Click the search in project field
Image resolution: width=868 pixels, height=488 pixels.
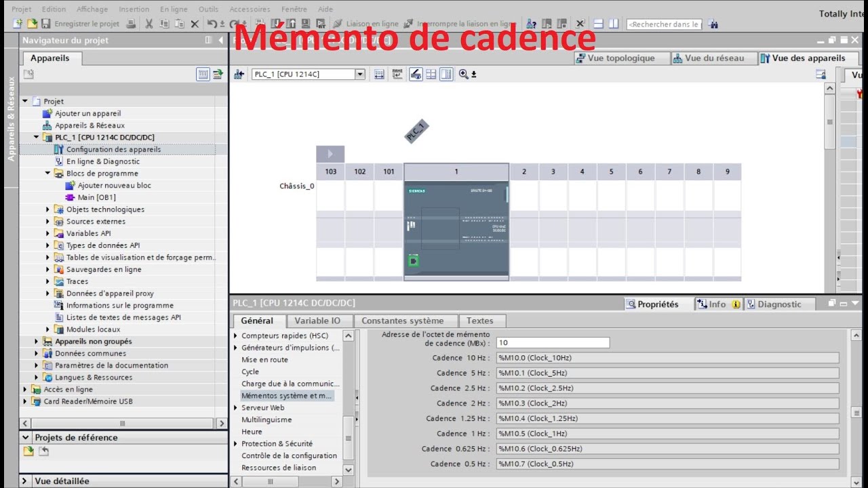click(664, 24)
